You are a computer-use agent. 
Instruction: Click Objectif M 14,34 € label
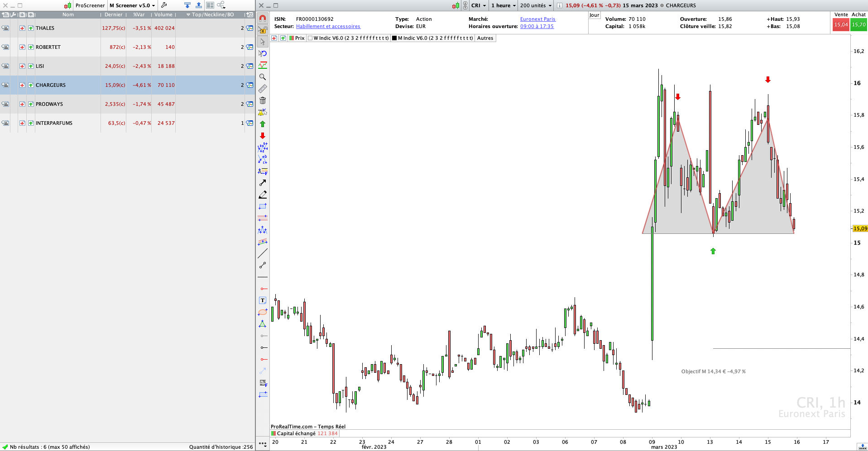(x=713, y=371)
